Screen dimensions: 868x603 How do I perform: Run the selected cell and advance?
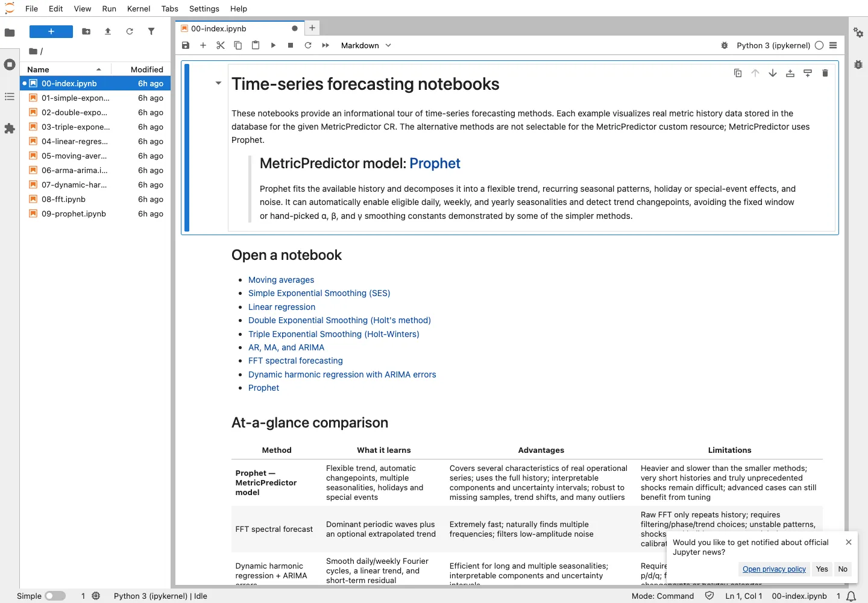point(273,45)
